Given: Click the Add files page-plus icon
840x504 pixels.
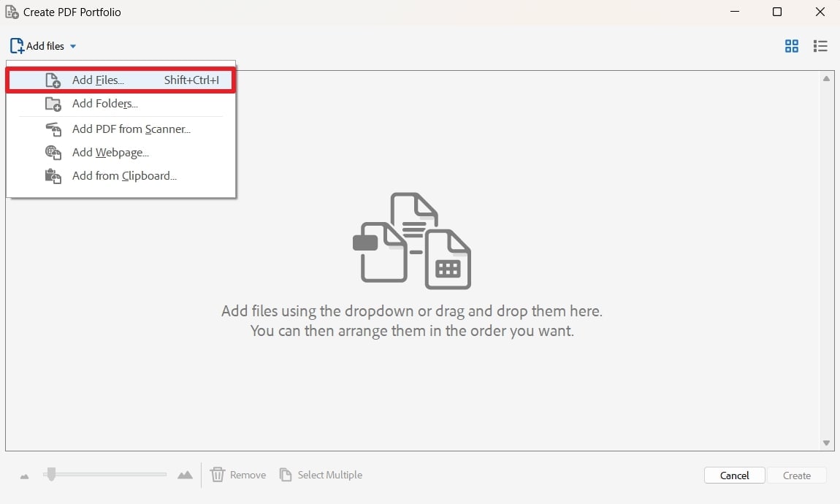Looking at the screenshot, I should (x=17, y=46).
